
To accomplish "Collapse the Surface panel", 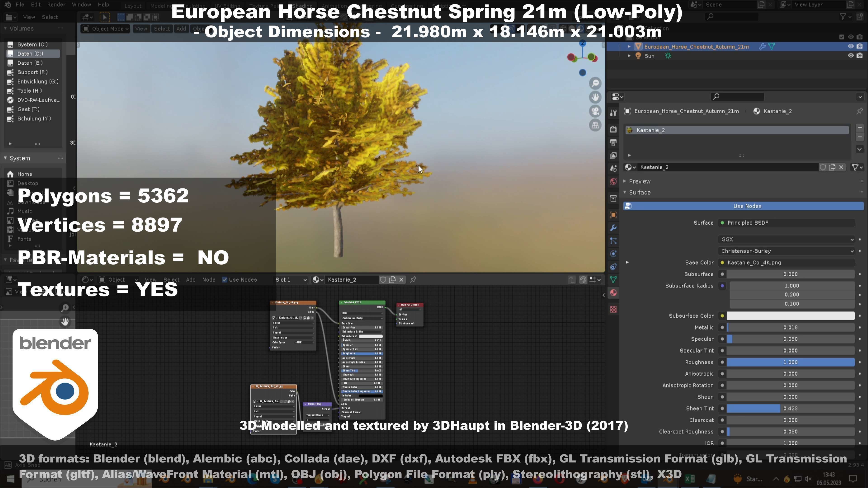I will (624, 192).
